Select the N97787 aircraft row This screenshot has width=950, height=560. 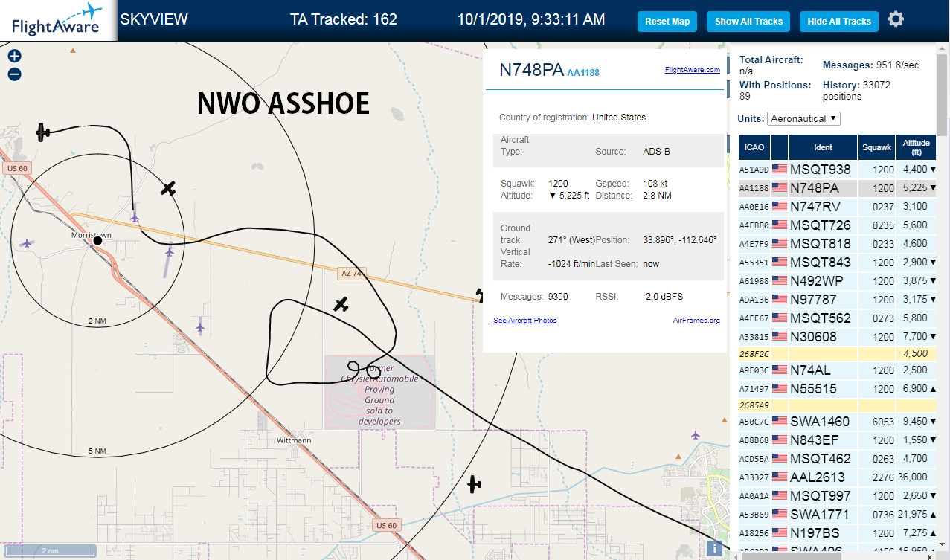838,300
